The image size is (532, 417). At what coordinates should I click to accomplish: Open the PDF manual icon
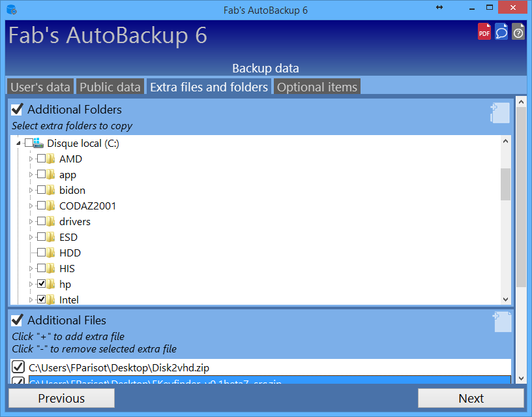coord(484,31)
